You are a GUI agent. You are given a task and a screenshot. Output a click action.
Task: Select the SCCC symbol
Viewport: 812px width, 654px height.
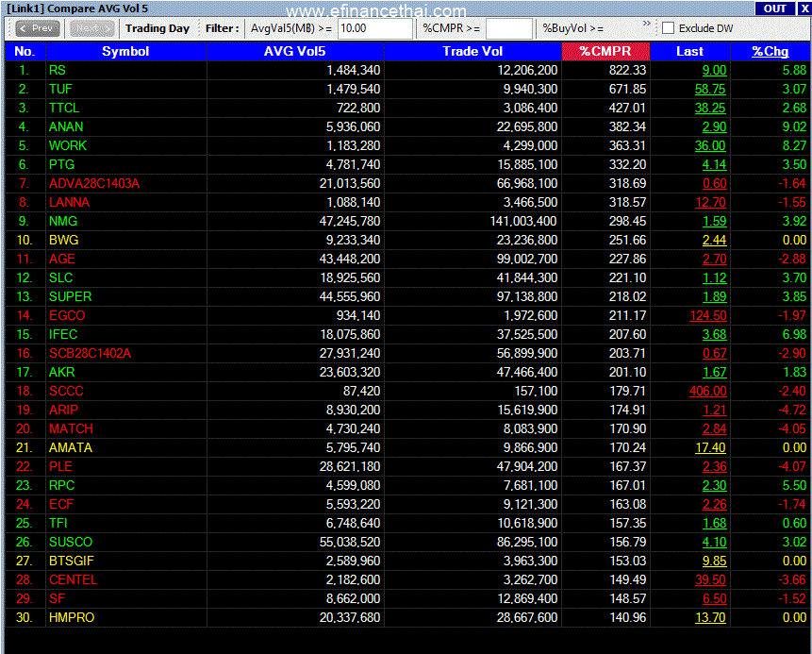point(66,391)
